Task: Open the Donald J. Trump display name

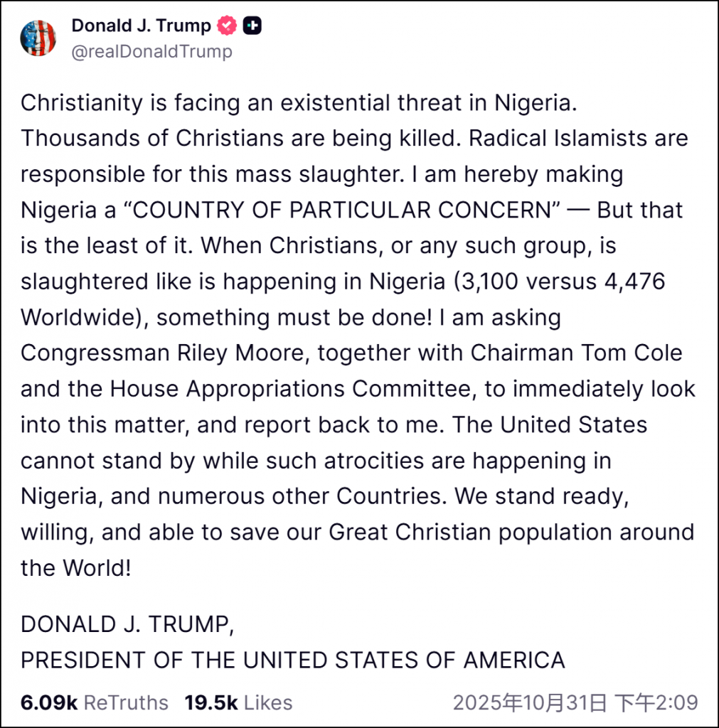Action: tap(141, 26)
